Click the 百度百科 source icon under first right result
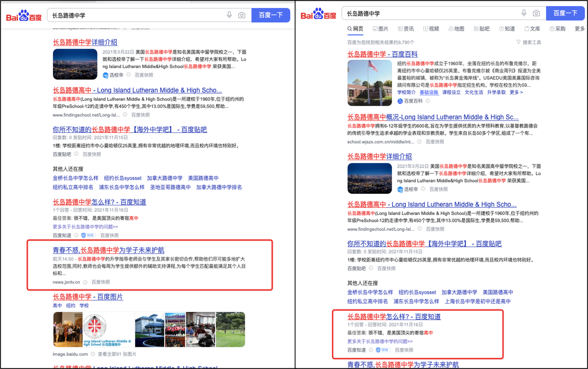The image size is (588, 369). coord(400,101)
